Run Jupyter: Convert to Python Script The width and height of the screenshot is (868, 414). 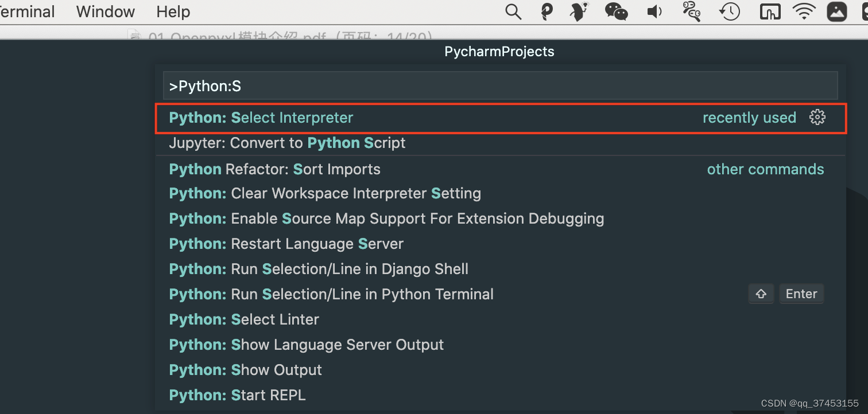[287, 143]
